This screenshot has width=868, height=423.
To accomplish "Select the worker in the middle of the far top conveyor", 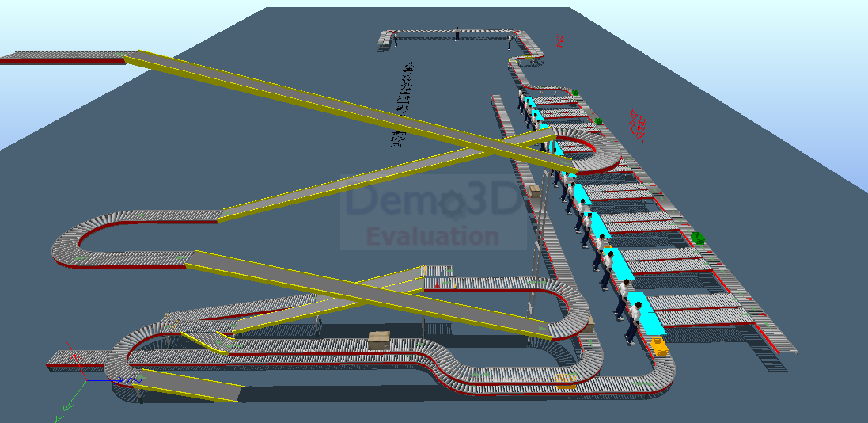I will coord(457,34).
